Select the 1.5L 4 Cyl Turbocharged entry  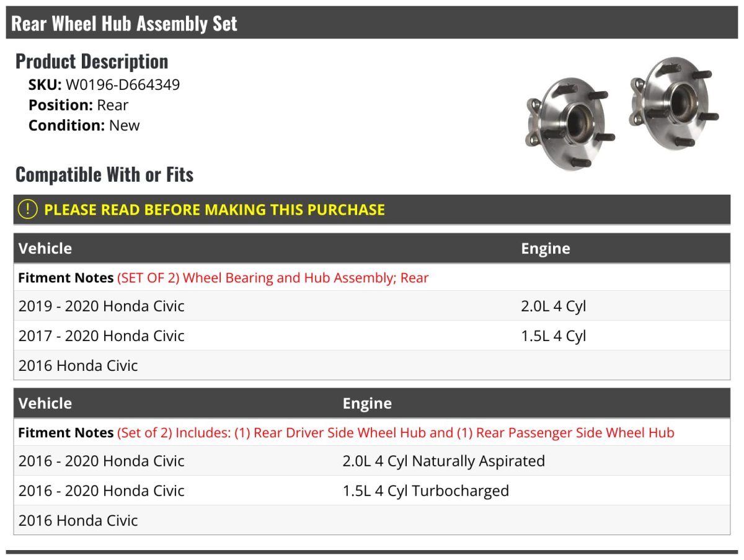pos(425,491)
